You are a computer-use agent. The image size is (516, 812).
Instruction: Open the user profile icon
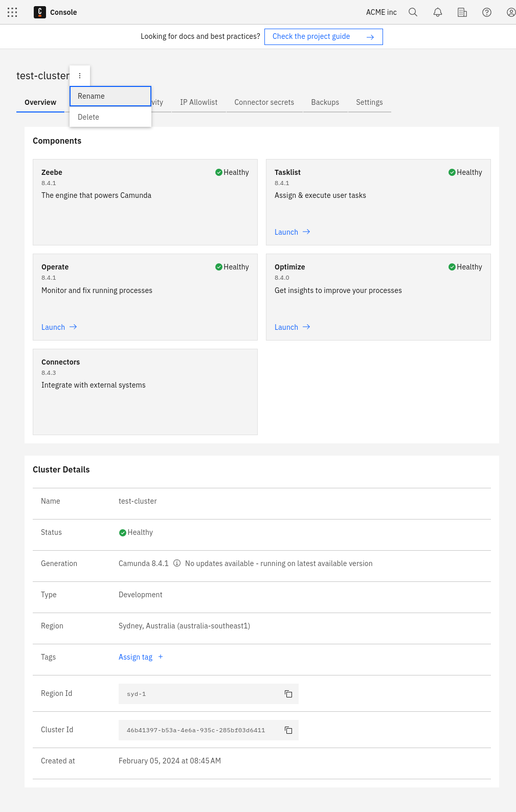click(510, 12)
